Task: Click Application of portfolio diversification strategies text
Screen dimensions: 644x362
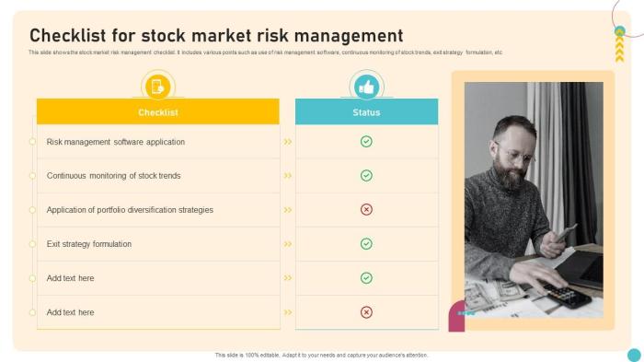Action: (130, 210)
